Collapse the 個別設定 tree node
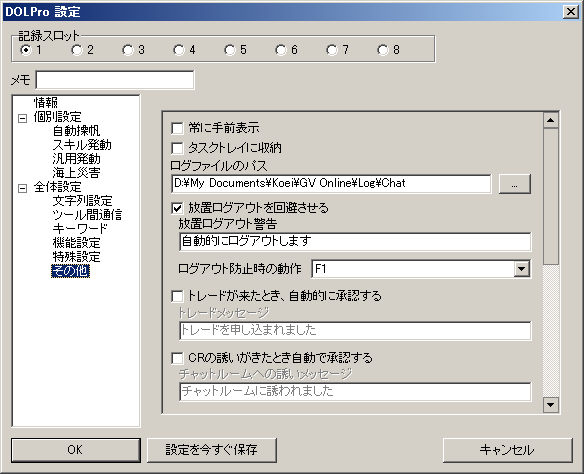This screenshot has width=584, height=474. (x=23, y=118)
